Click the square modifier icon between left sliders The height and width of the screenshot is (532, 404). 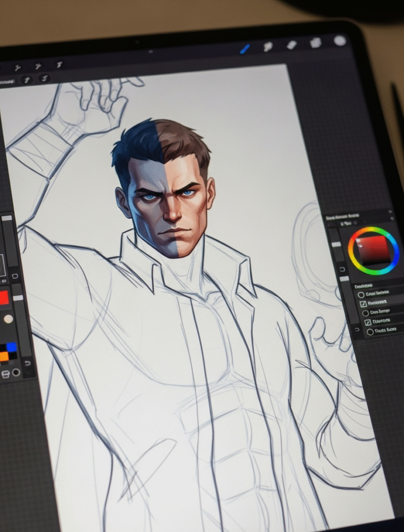pos(15,276)
